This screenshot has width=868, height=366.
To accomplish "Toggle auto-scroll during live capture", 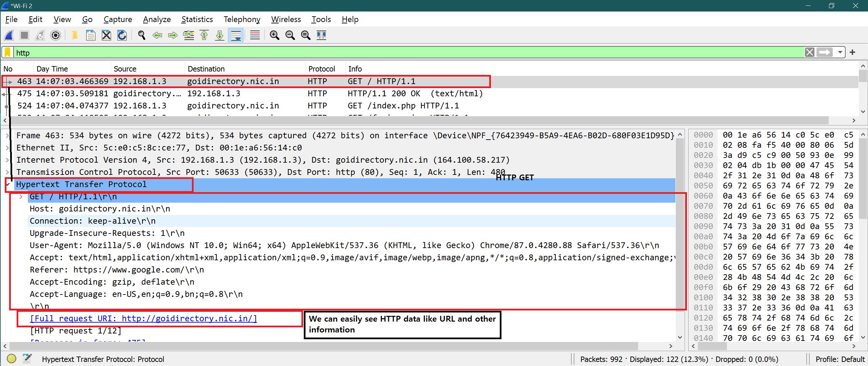I will pos(236,35).
